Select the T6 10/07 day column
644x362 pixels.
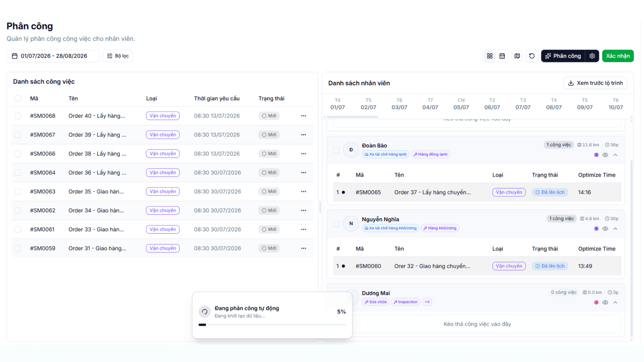pos(616,104)
